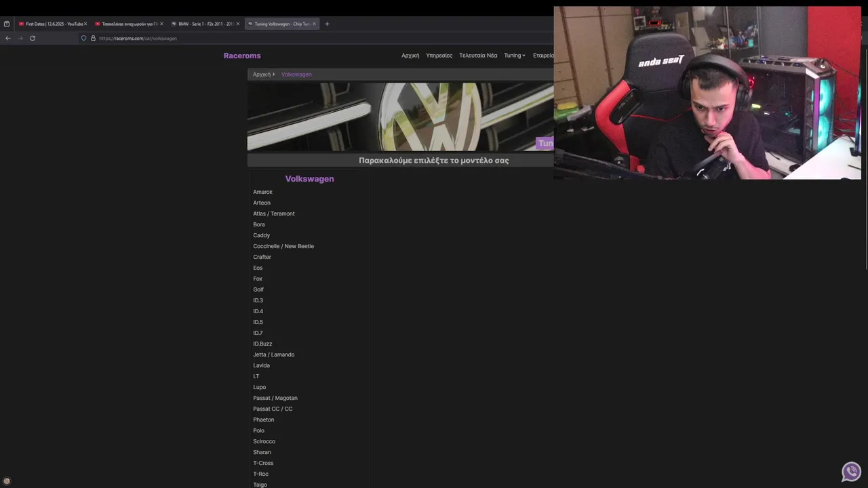868x488 pixels.
Task: Open Υπηρεσίες navigation item
Action: (439, 56)
